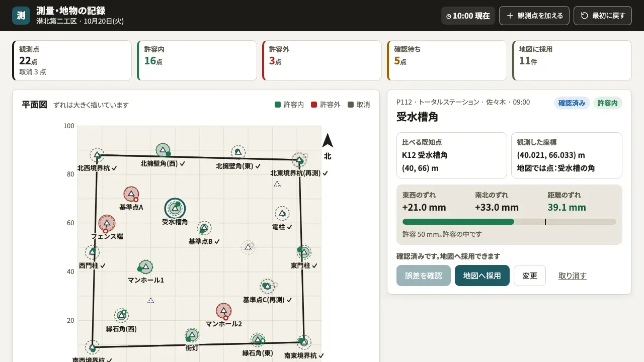Click the 変更 button

click(x=530, y=276)
